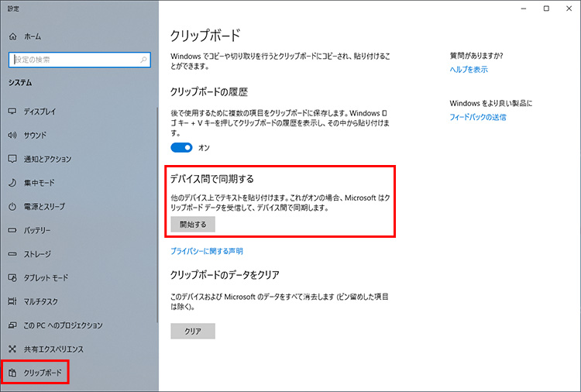Click the Home icon in sidebar
Viewport: 581px width, 392px height.
[x=12, y=36]
